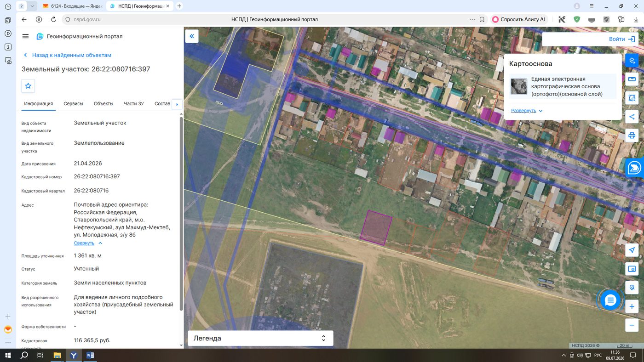644x362 pixels.
Task: Collapse the side panel with the double-arrow button
Action: pyautogui.click(x=192, y=36)
